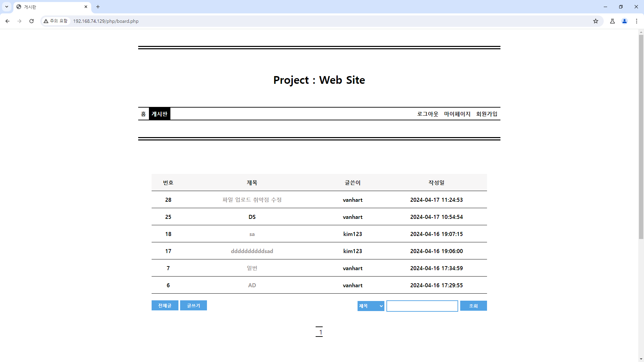
Task: Open 회원가입 sign-up link
Action: [x=487, y=114]
